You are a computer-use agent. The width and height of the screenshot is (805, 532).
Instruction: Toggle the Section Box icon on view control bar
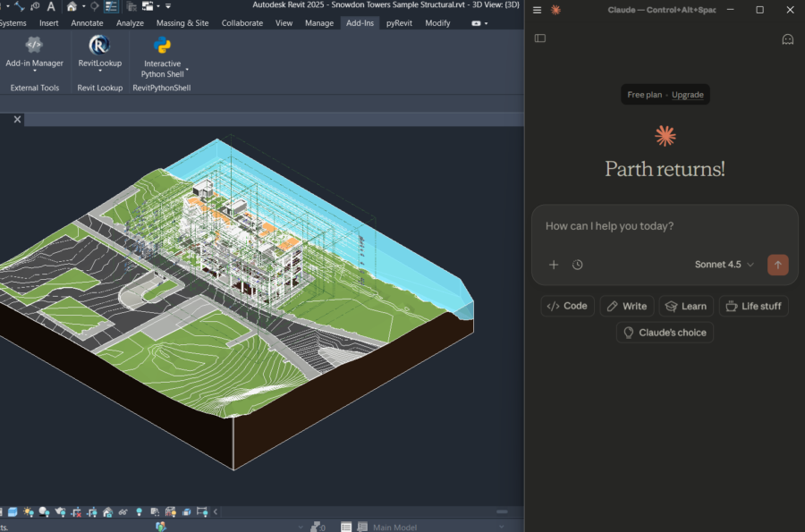[x=185, y=511]
